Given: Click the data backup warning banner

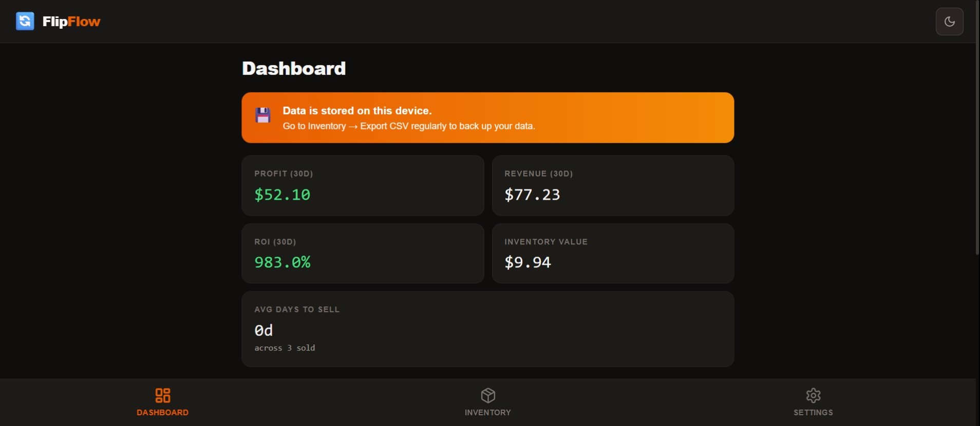Looking at the screenshot, I should [488, 117].
